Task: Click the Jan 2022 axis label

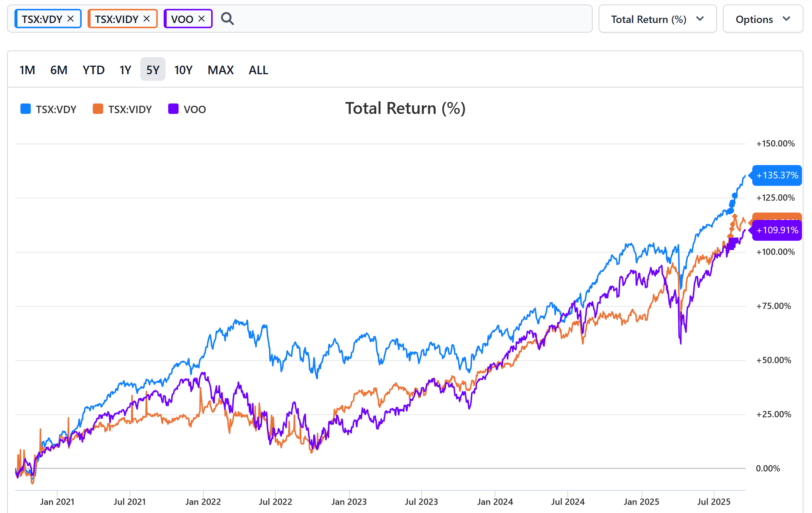Action: point(203,502)
